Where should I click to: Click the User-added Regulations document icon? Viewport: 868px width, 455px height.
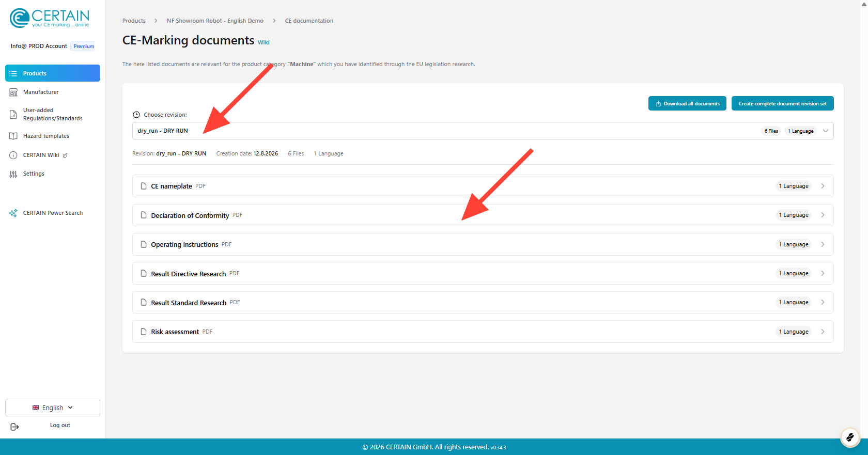coord(13,114)
